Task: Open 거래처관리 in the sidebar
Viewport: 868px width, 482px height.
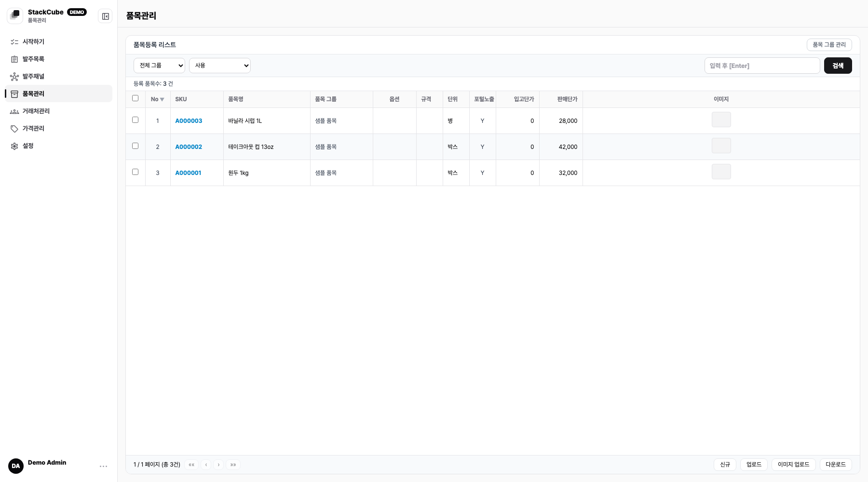Action: click(x=58, y=111)
